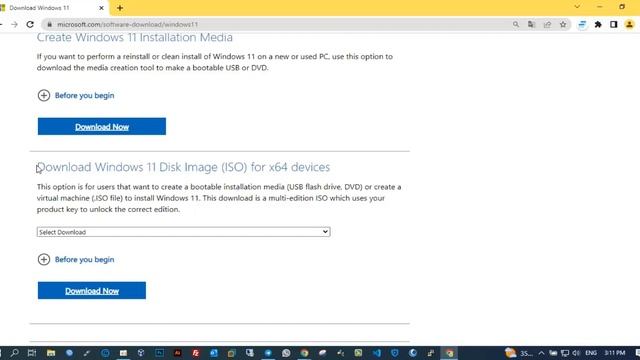
Task: Switch ENG input language indicator
Action: 591,353
